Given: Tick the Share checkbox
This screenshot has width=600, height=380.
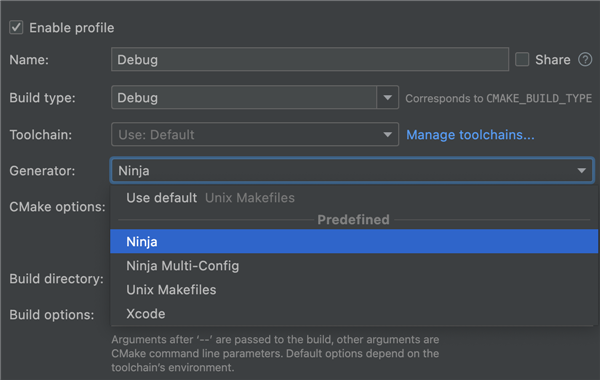Looking at the screenshot, I should [522, 60].
